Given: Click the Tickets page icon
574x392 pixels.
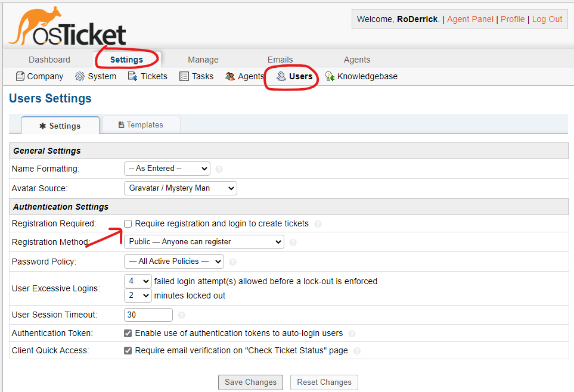Looking at the screenshot, I should (x=132, y=76).
